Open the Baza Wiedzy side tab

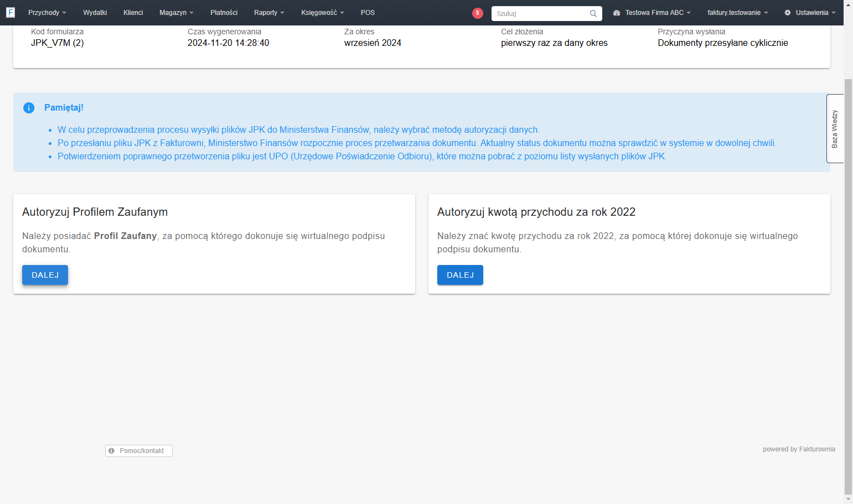click(x=835, y=128)
